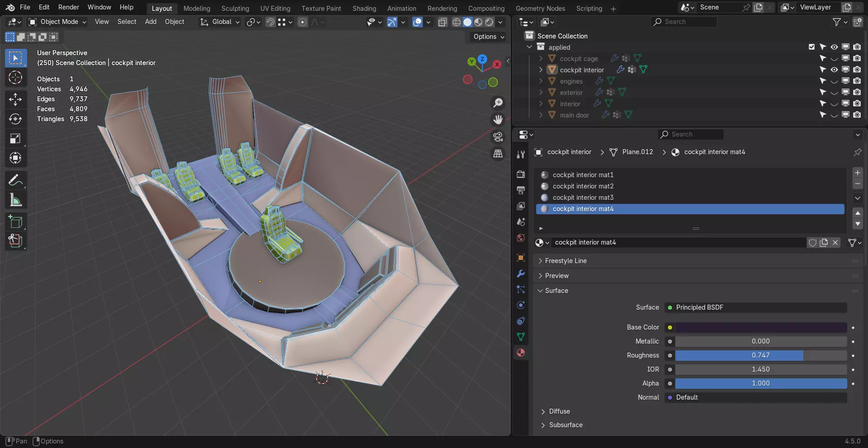Select the Annotate tool
This screenshot has height=448, width=868.
coord(15,180)
